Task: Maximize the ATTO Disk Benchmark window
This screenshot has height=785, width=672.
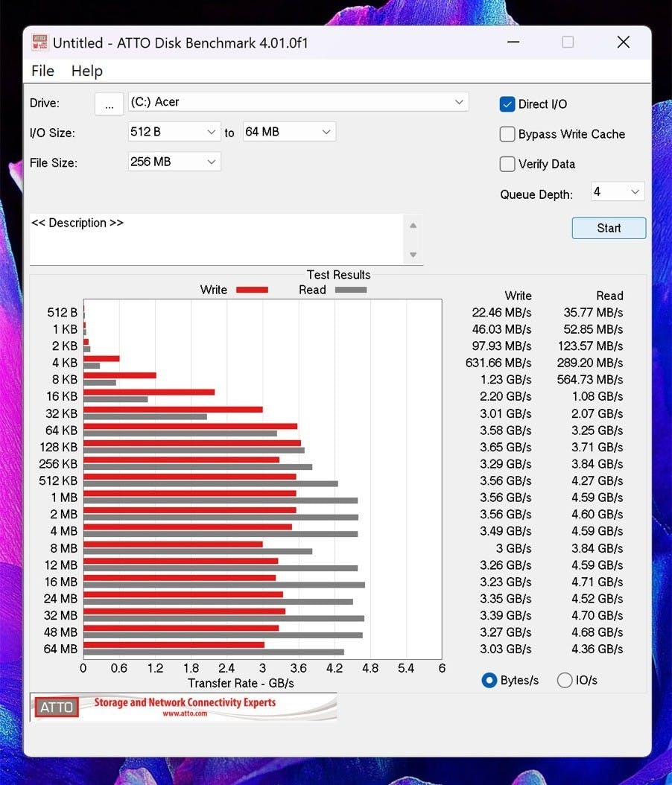Action: click(568, 42)
